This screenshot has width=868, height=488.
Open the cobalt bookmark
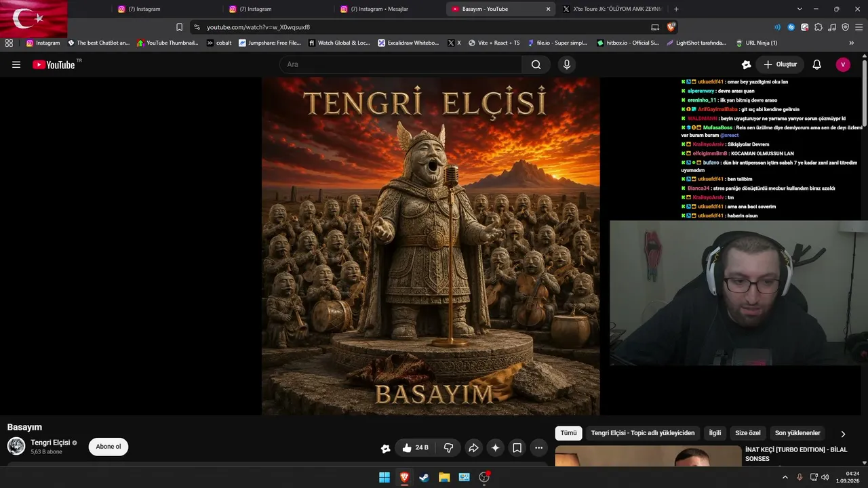tap(219, 43)
